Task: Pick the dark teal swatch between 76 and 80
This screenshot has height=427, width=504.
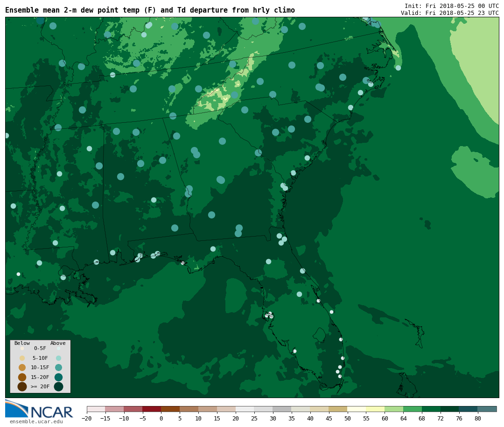Action: 469,409
